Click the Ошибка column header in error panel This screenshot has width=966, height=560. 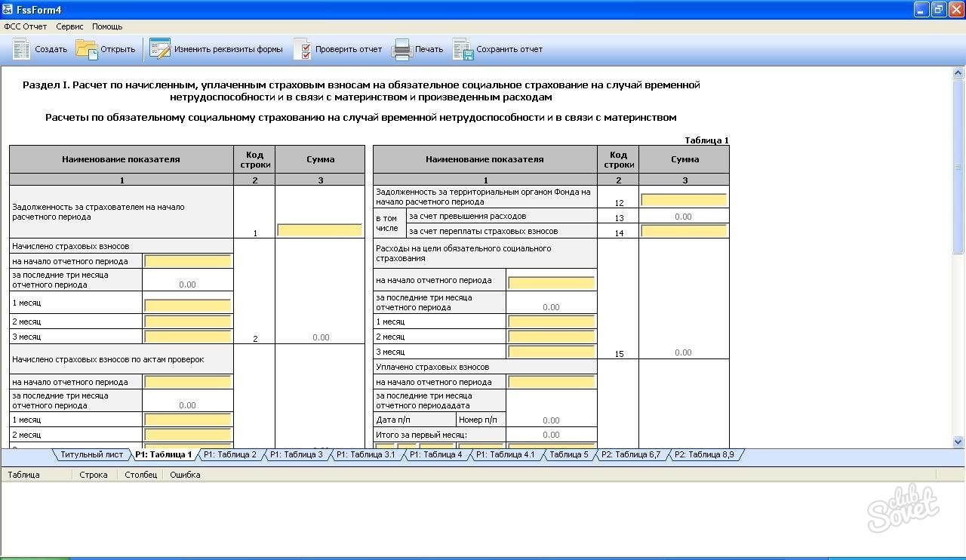coord(185,475)
